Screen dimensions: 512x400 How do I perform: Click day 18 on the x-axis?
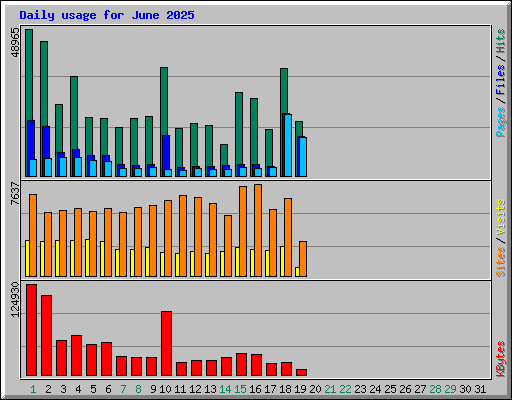pyautogui.click(x=285, y=389)
